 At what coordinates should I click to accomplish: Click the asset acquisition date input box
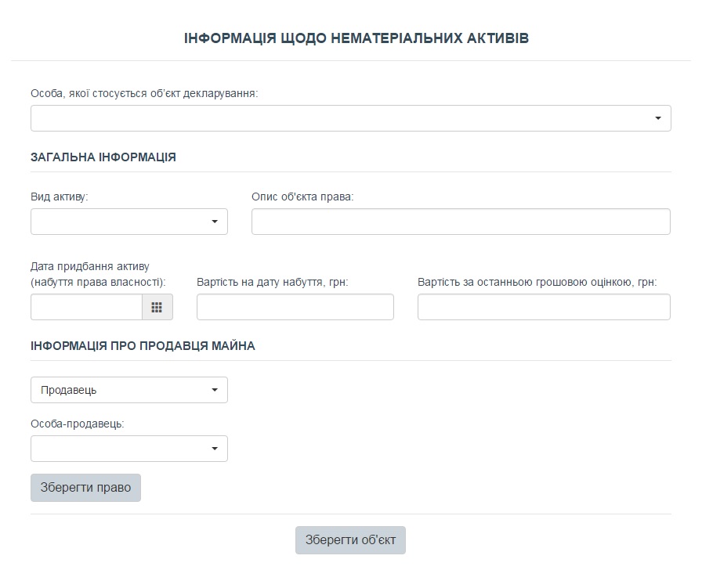point(86,308)
